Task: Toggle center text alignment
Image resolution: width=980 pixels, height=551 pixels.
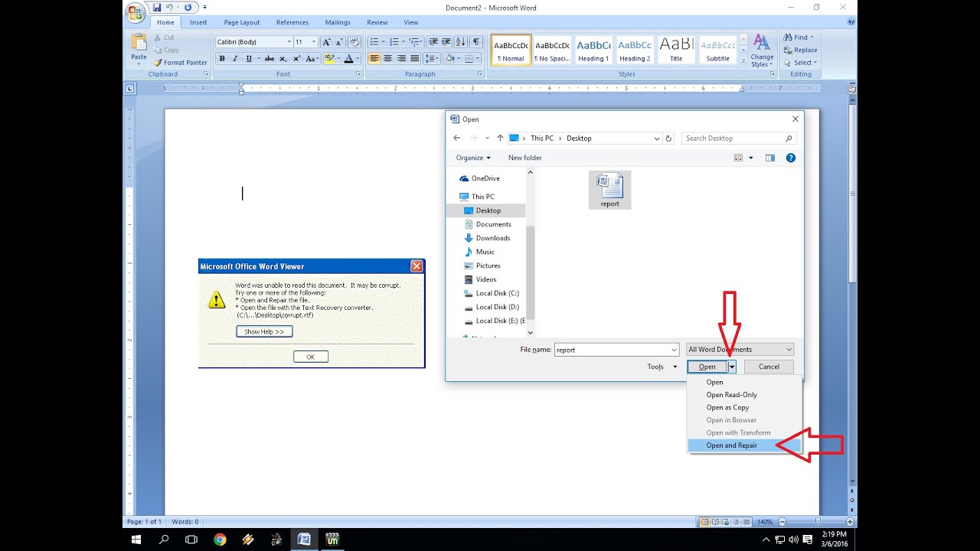Action: pyautogui.click(x=387, y=58)
